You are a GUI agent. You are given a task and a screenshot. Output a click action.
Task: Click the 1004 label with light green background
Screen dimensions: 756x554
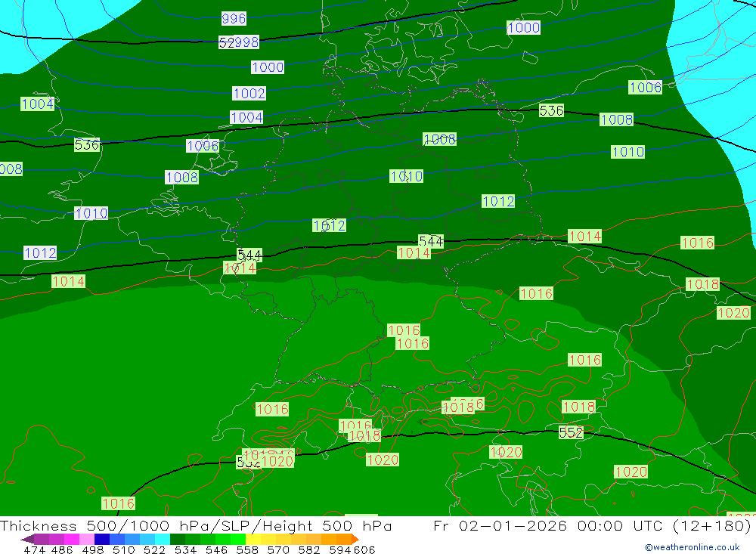pos(38,104)
